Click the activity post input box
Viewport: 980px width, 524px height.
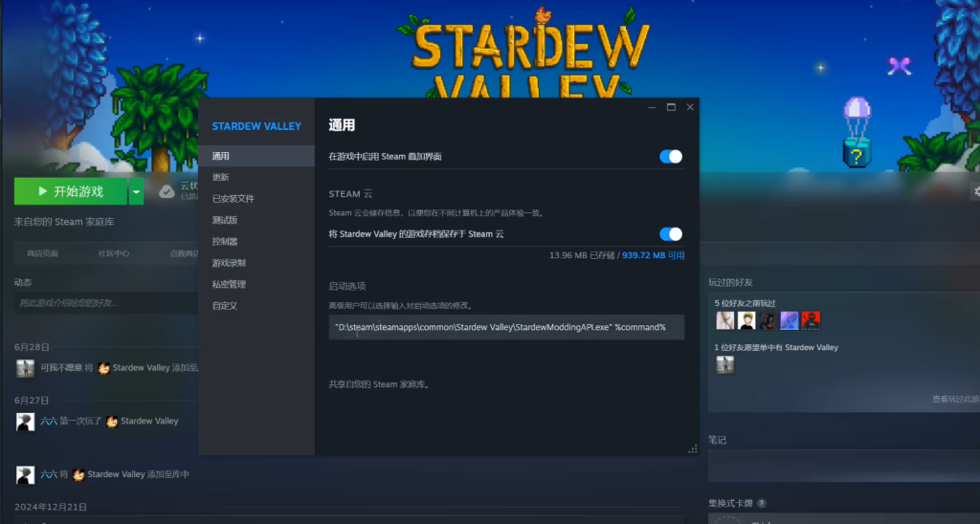point(105,303)
